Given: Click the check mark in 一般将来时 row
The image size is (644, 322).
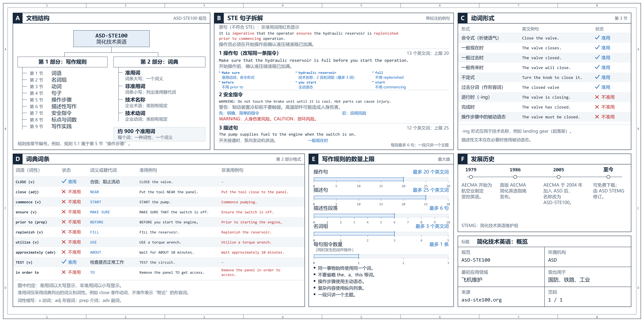Looking at the screenshot, I should [597, 67].
